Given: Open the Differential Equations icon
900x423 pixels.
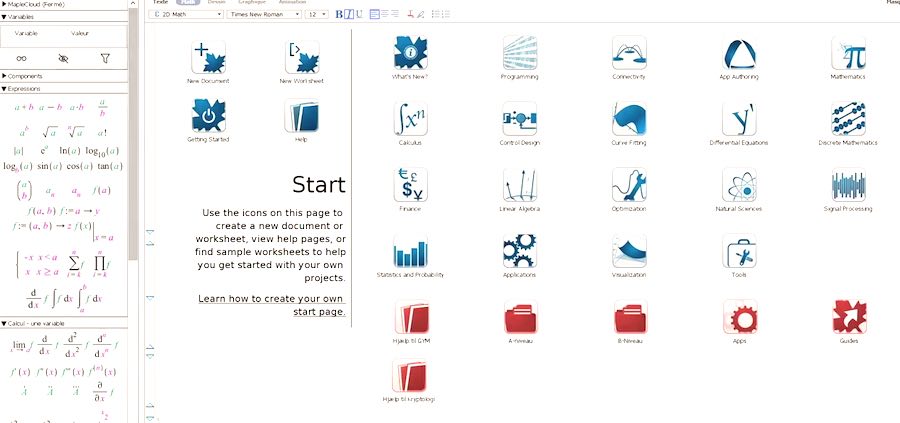Looking at the screenshot, I should pos(739,119).
